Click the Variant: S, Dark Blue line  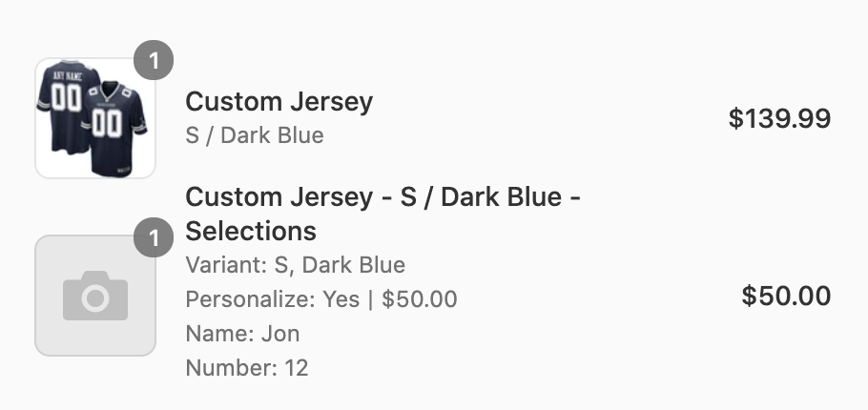coord(295,265)
